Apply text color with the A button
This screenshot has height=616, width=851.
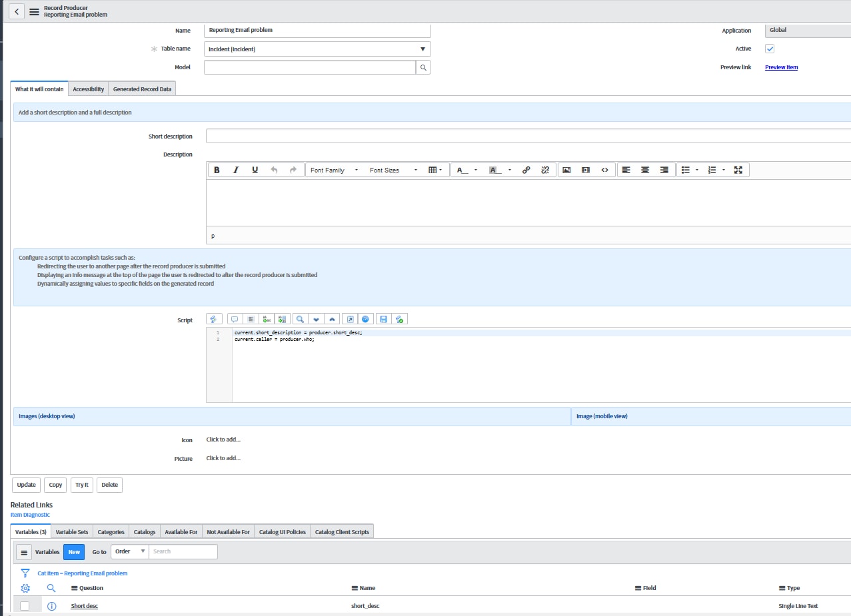point(462,170)
